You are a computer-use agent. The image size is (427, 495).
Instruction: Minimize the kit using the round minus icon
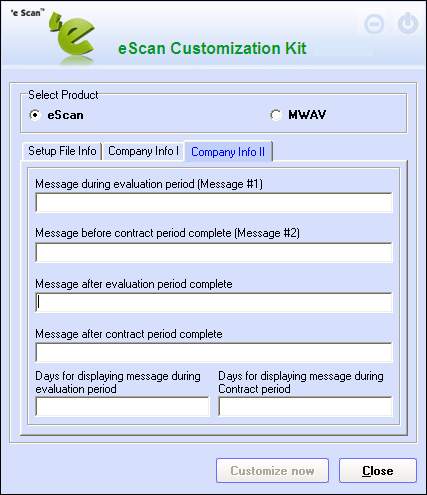pyautogui.click(x=374, y=24)
